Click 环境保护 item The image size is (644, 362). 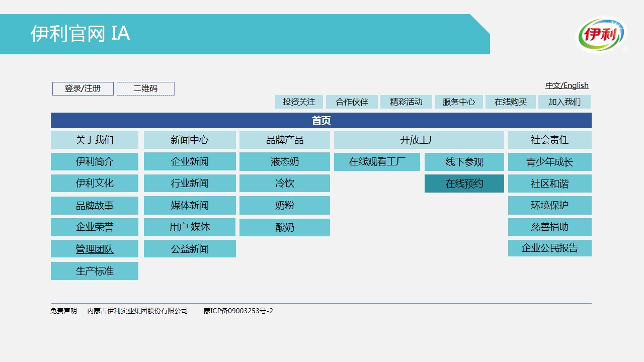coord(550,205)
